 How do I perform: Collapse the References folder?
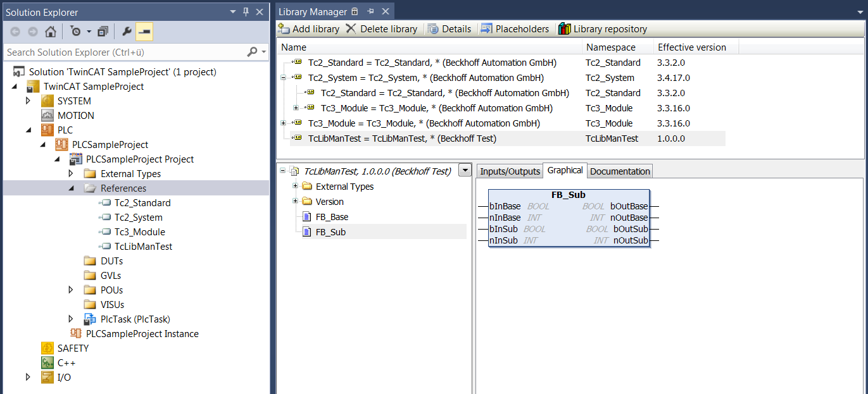click(71, 188)
